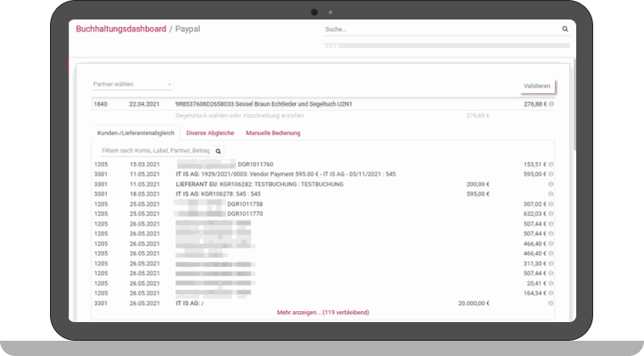
Task: Go to Buchhaltungsdashboard breadcrumb link
Action: click(120, 29)
